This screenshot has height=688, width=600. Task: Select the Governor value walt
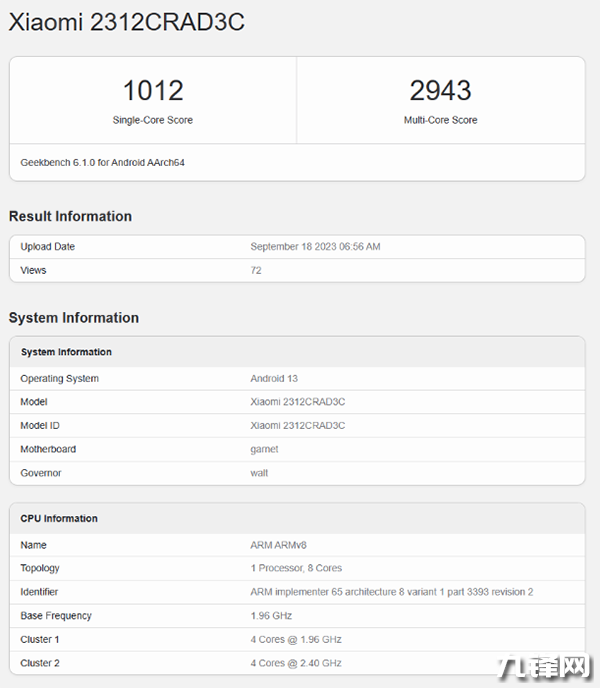point(259,473)
